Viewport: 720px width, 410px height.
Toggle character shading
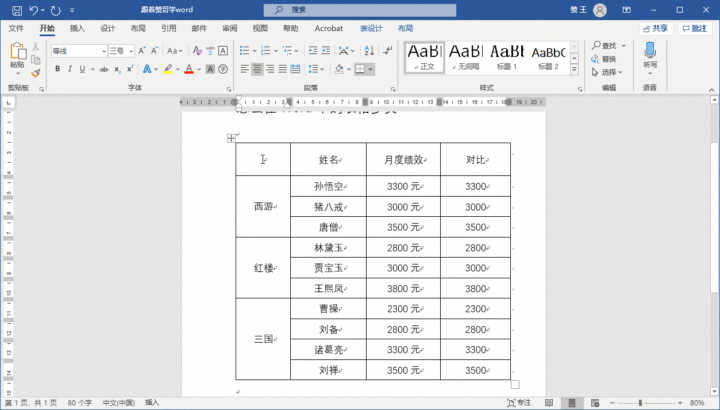click(x=210, y=69)
